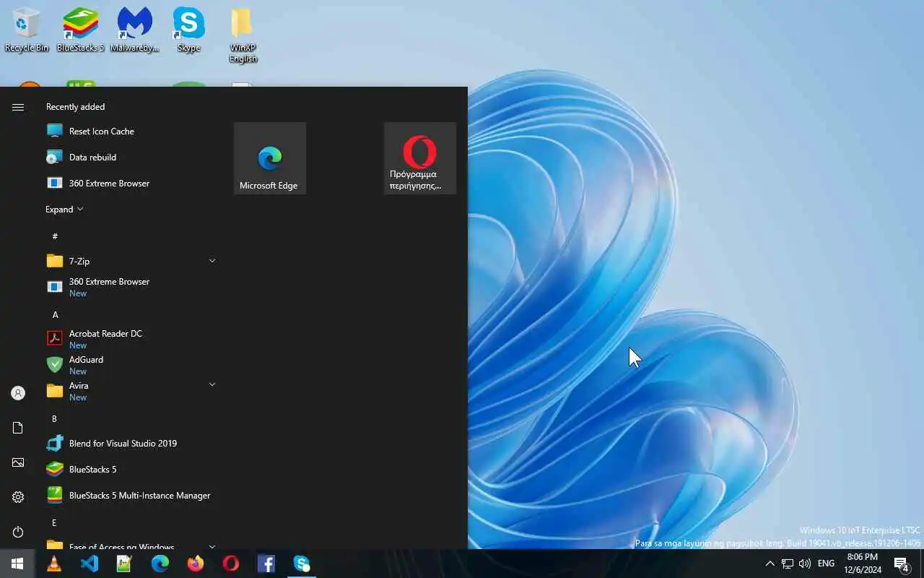The image size is (924, 578).
Task: Open 360 Extreme Browser marked New
Action: pyautogui.click(x=130, y=287)
